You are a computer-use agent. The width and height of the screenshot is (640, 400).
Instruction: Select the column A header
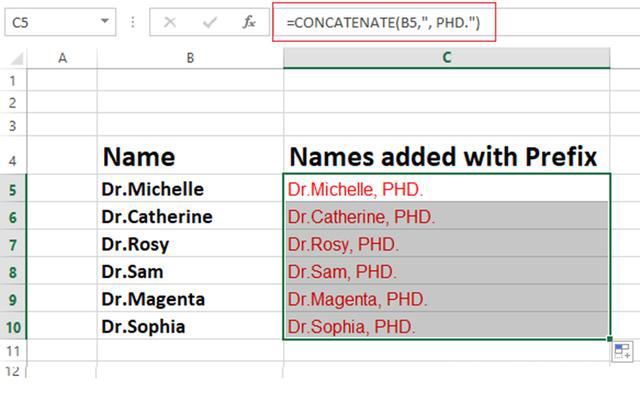click(x=62, y=58)
